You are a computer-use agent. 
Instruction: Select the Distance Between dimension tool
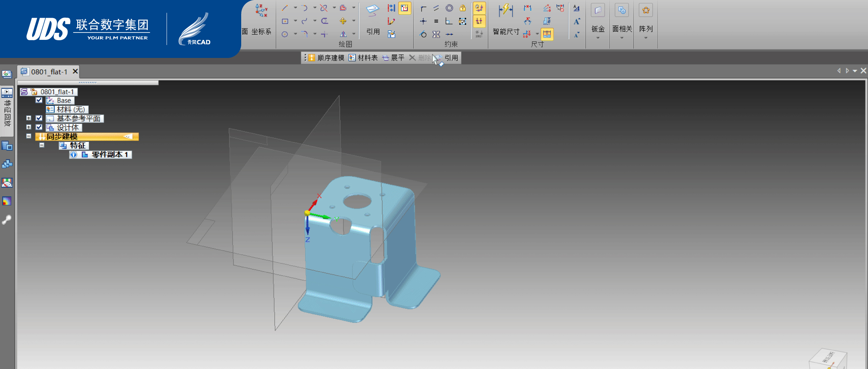527,8
